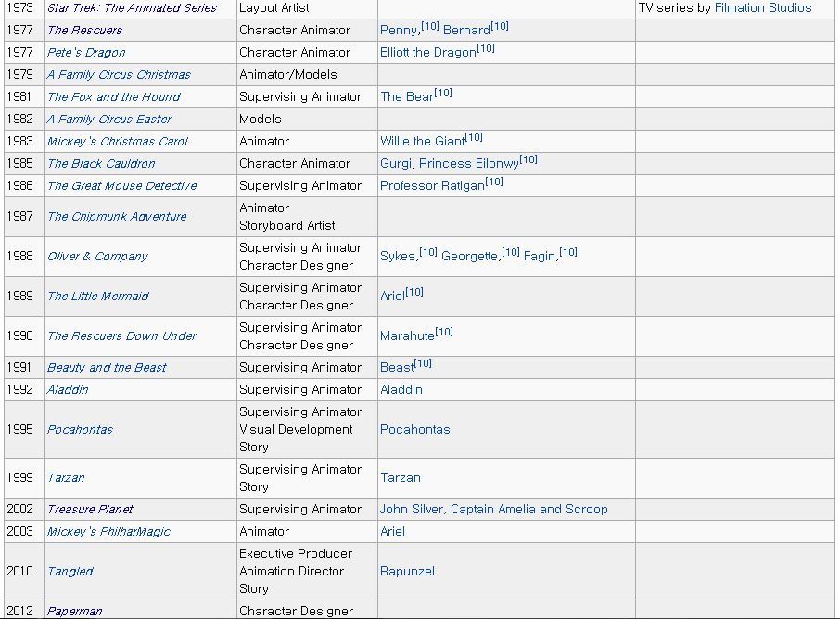The image size is (840, 619).
Task: Open The Rescuers film link
Action: [x=84, y=31]
